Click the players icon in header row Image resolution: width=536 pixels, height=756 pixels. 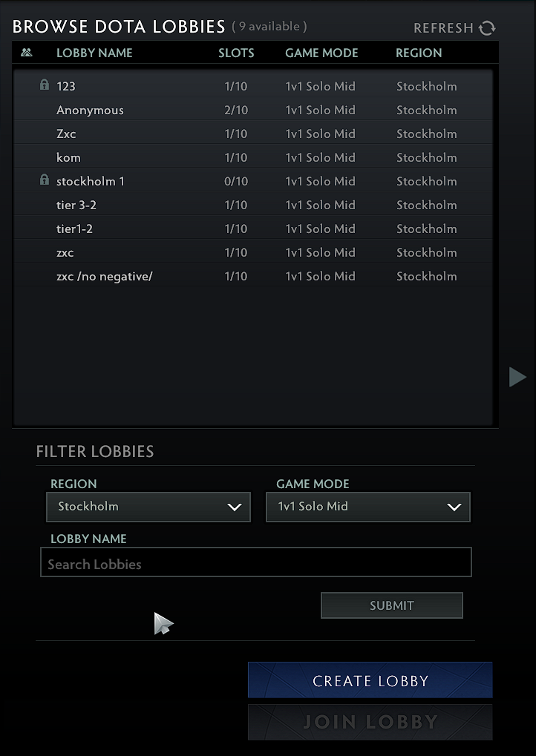click(27, 53)
